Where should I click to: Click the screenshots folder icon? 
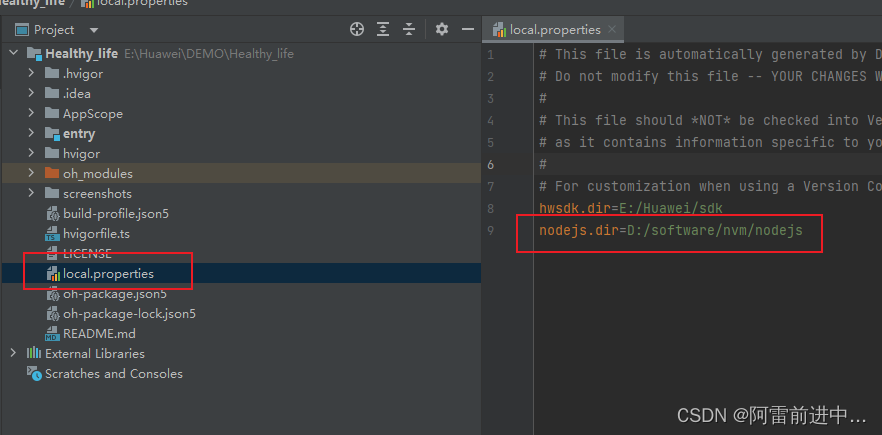(x=52, y=193)
